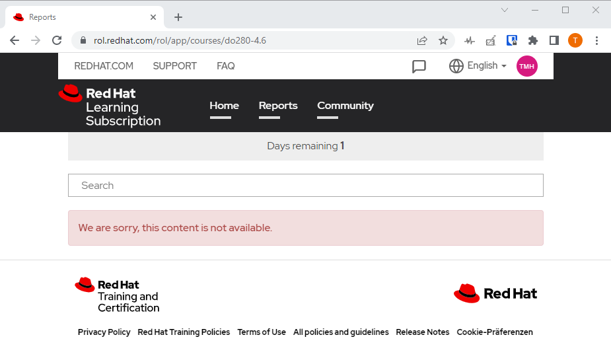Click the Red Hat Learning Subscription logo
Viewport: 611px width, 364px height.
(110, 106)
